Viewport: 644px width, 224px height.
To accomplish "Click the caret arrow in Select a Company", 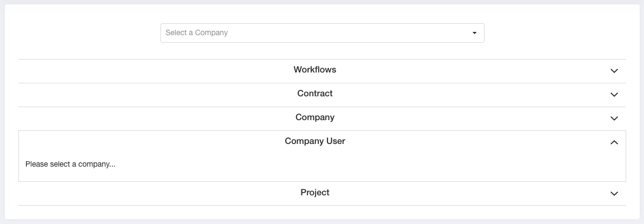I will point(474,33).
